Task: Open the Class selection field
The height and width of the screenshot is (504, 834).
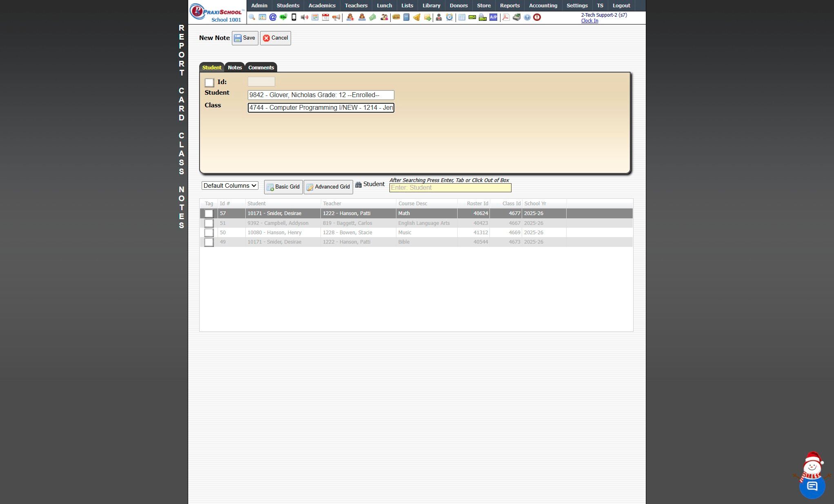Action: point(321,108)
